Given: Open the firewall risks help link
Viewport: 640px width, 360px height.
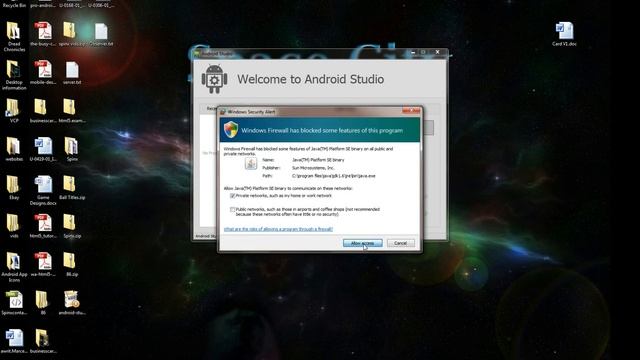Looking at the screenshot, I should click(x=278, y=229).
